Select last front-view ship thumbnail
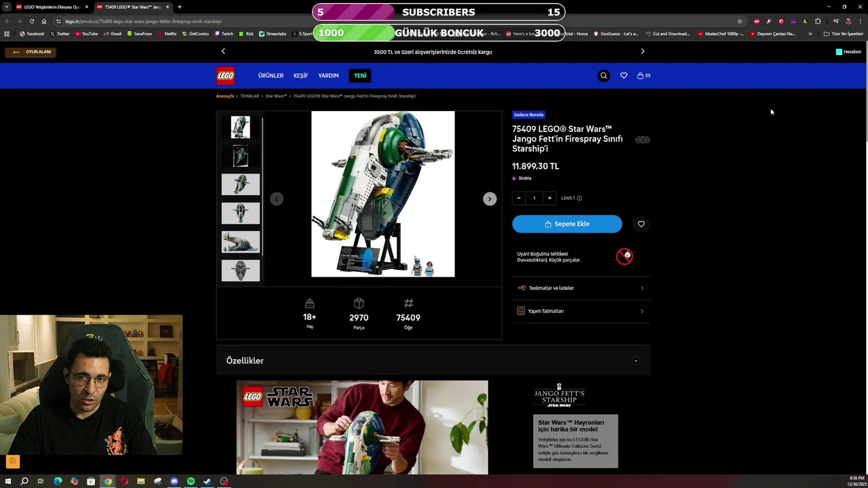Screen dimensions: 868x488 [x=240, y=270]
